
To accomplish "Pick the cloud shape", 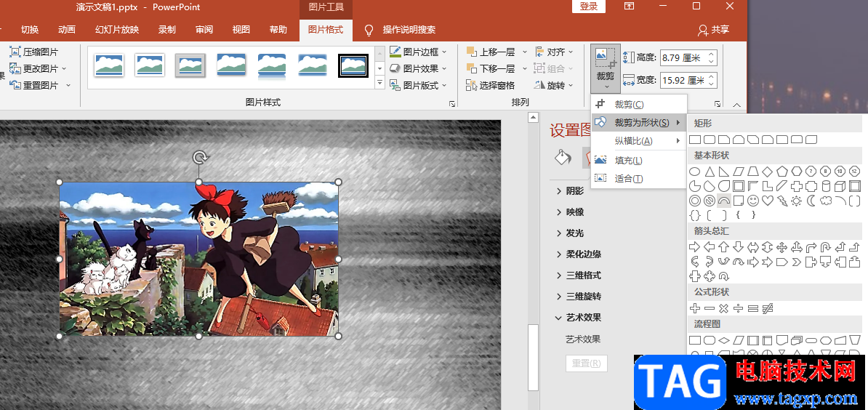I will coord(825,201).
